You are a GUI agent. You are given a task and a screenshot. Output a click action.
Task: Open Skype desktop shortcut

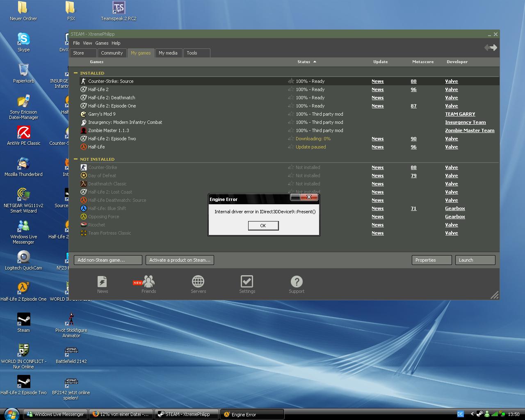coord(23,42)
